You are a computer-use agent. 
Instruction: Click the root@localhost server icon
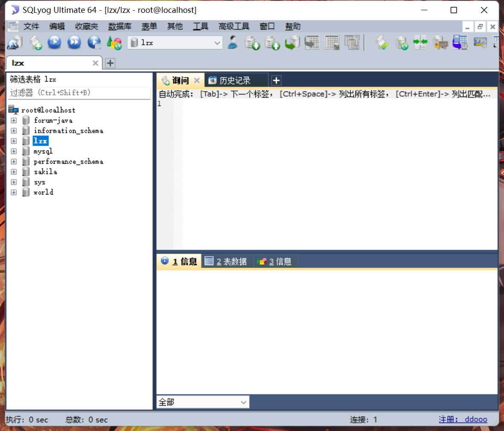click(x=14, y=110)
